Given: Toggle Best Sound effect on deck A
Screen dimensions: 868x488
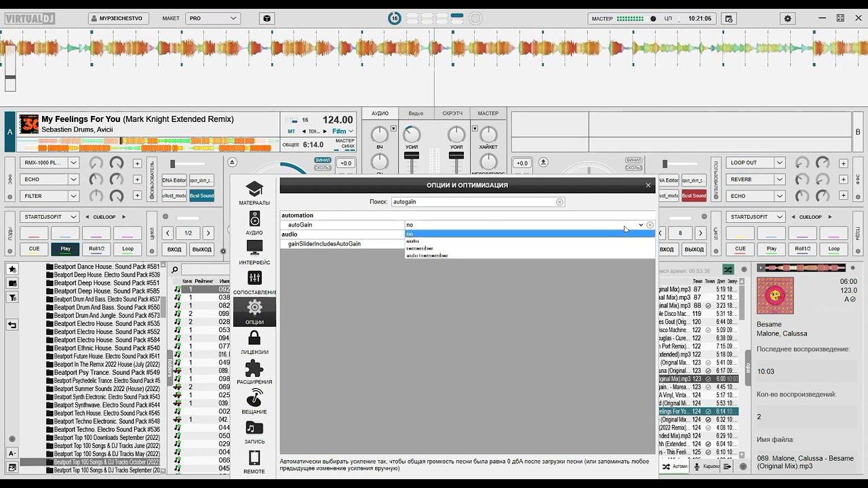Looking at the screenshot, I should (201, 196).
